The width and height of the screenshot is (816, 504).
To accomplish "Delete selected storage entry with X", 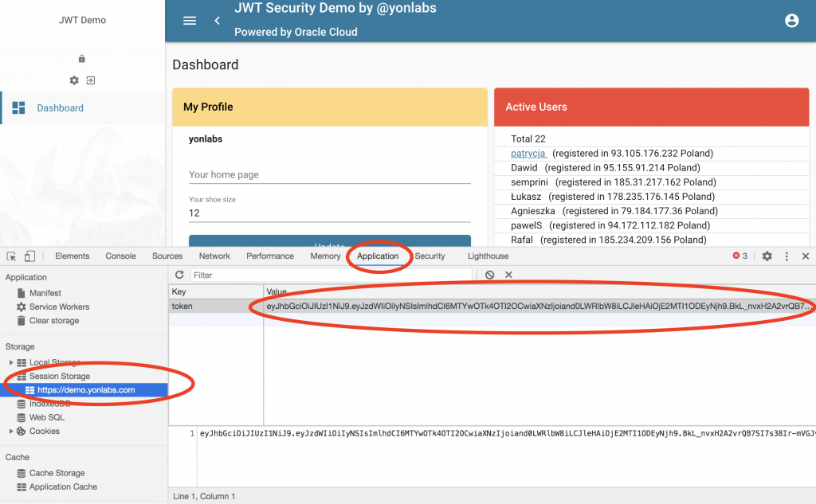I will coord(508,275).
